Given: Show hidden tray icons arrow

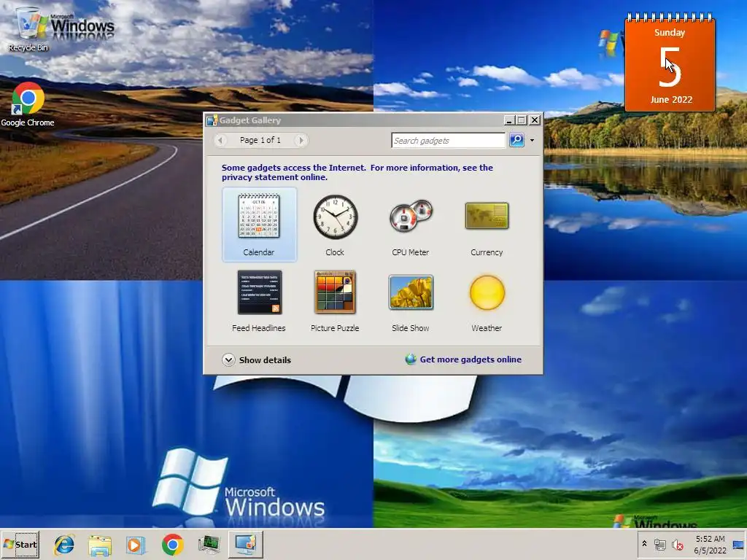Looking at the screenshot, I should pos(645,543).
